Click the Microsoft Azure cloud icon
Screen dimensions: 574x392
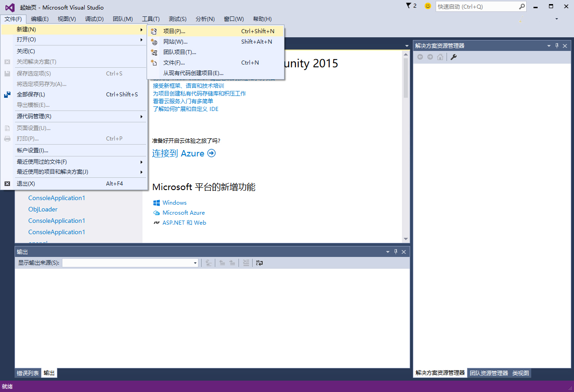coord(157,213)
